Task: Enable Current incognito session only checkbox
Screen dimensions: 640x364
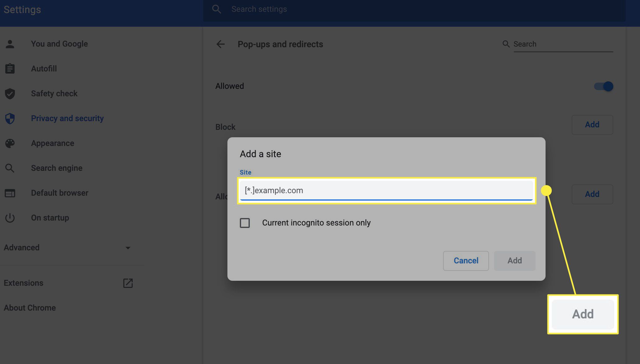Action: [x=245, y=222]
